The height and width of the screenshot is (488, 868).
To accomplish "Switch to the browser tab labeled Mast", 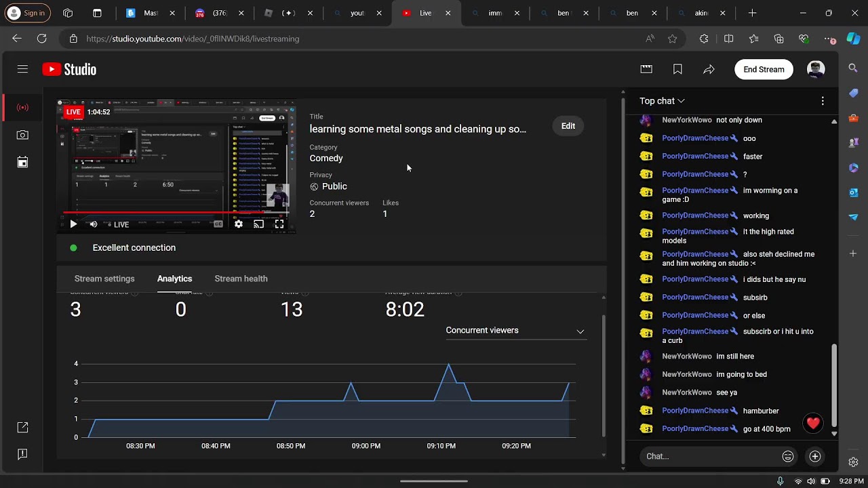I will (151, 13).
